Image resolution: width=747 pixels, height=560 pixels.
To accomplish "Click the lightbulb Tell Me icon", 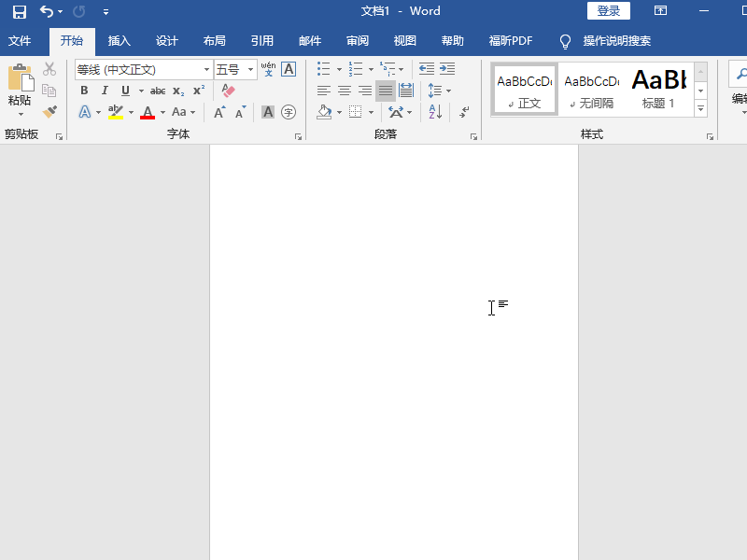I will pos(565,41).
